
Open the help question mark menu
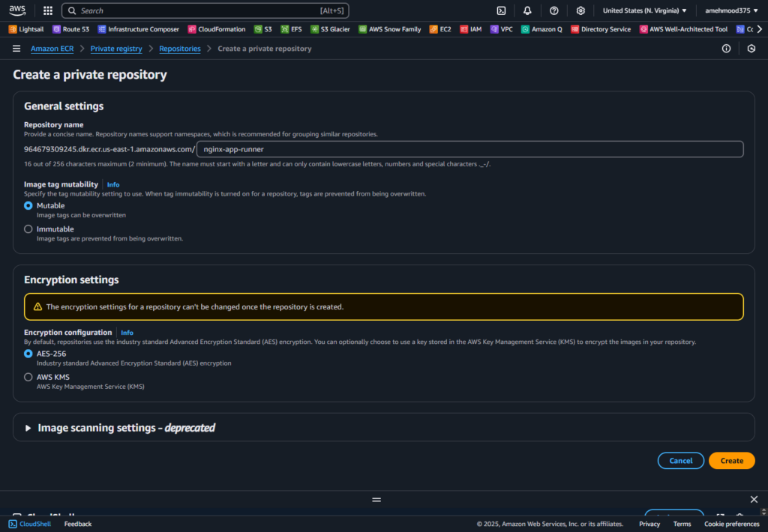[554, 10]
